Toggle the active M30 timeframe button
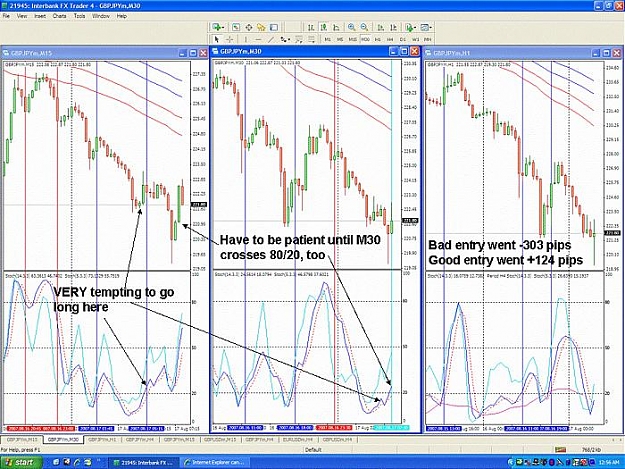This screenshot has width=625, height=469. click(365, 39)
